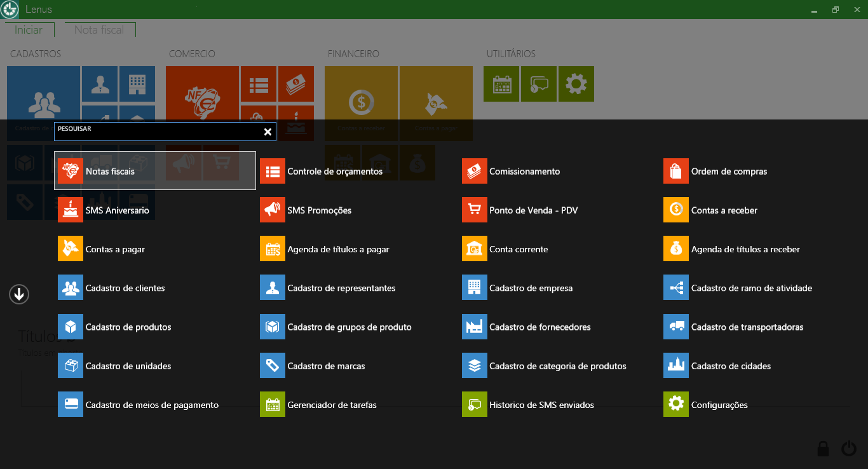Click the Cadastro de clientes link
The width and height of the screenshot is (868, 469).
125,288
